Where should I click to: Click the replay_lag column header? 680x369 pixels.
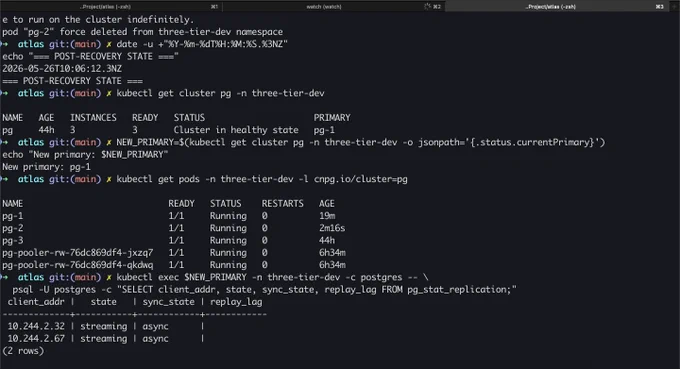click(x=236, y=302)
